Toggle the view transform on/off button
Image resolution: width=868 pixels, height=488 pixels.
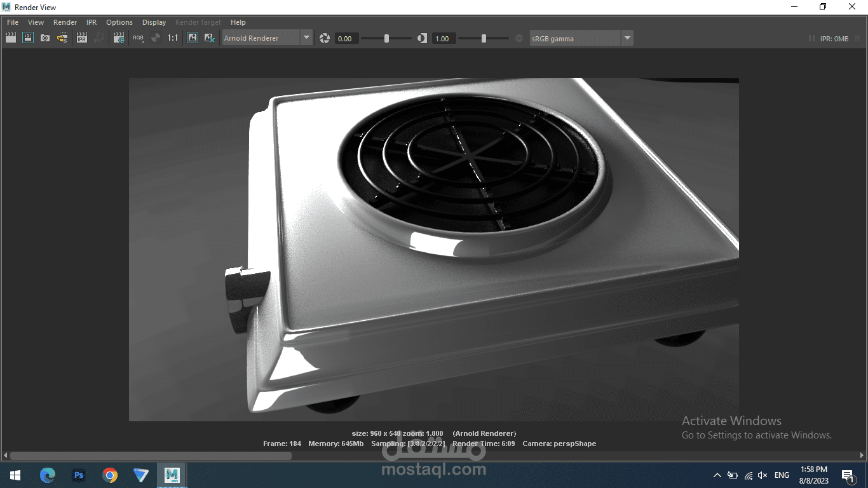519,38
